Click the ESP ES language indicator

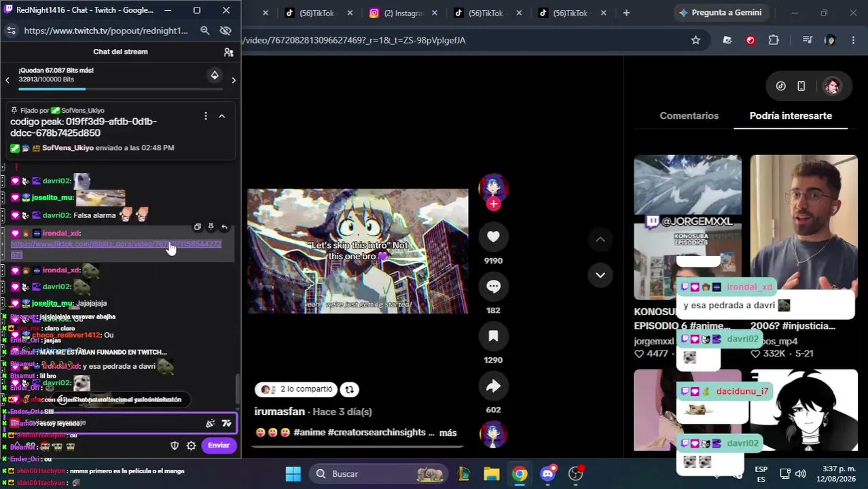[761, 474]
